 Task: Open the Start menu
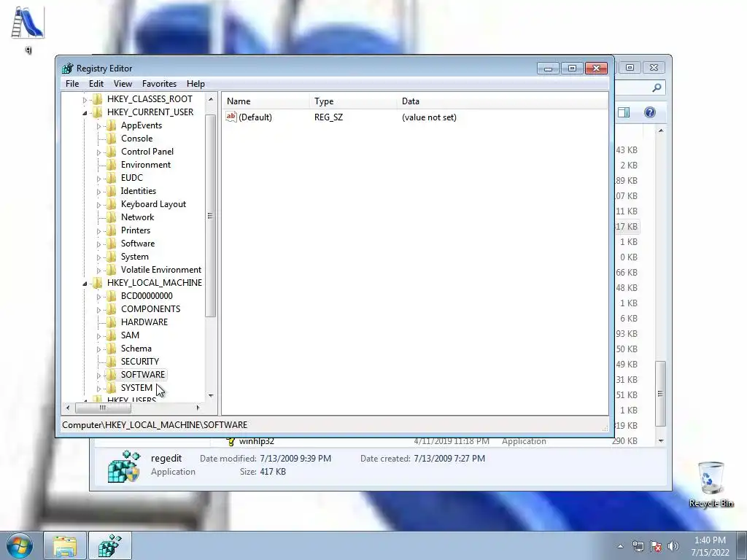(20, 545)
